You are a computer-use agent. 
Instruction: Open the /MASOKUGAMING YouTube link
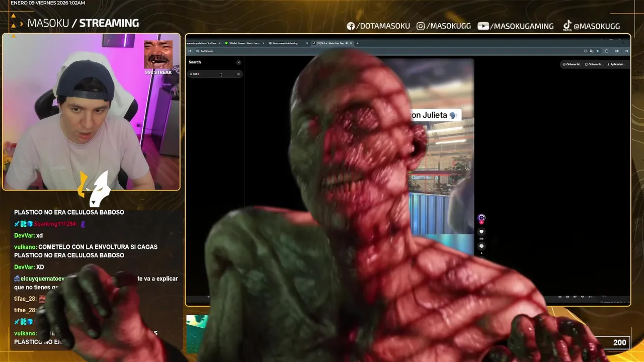[x=516, y=26]
